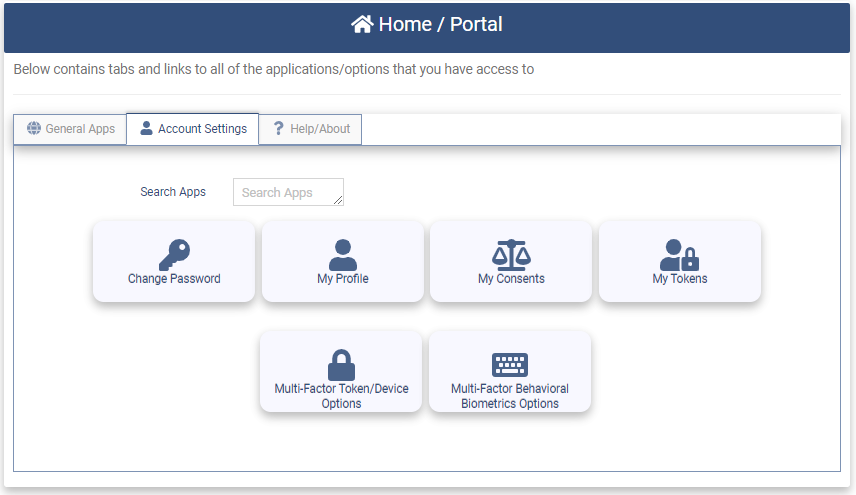Select the Account Settings tab

193,129
